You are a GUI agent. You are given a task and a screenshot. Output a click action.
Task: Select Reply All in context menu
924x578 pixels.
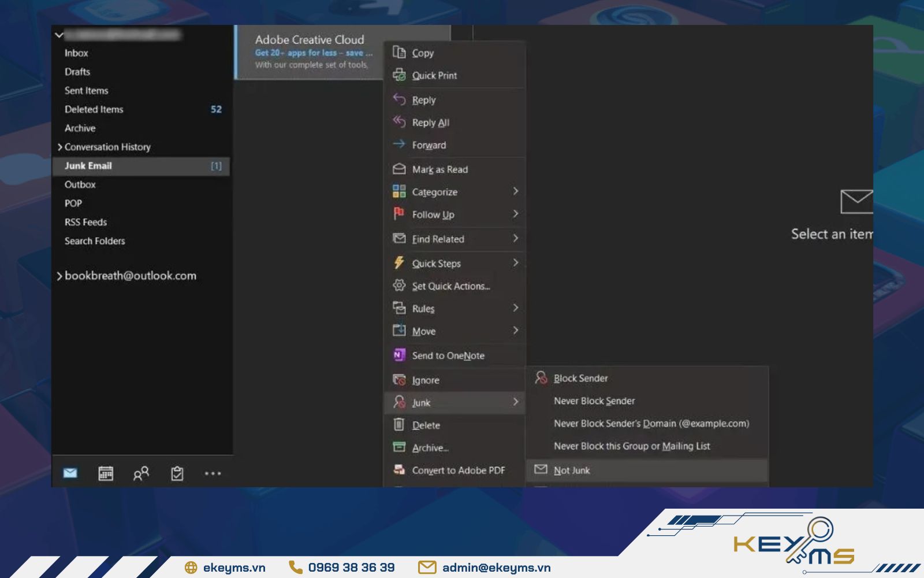[430, 123]
